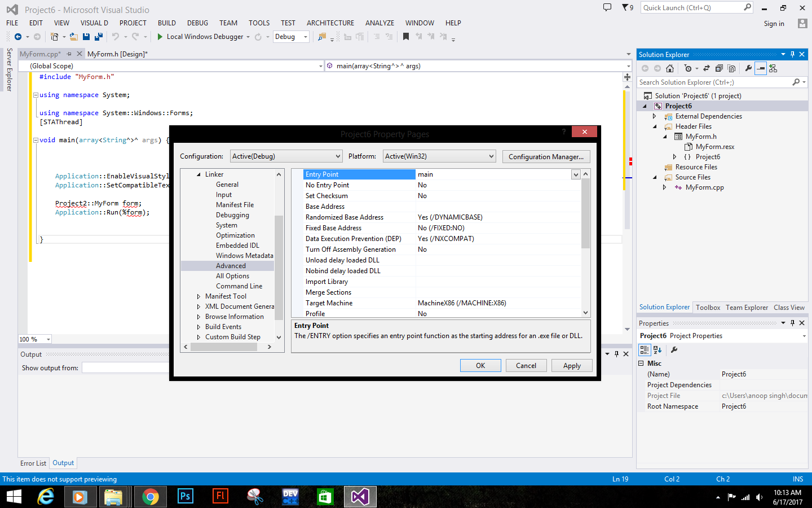The width and height of the screenshot is (812, 508).
Task: Launch Chrome from the taskbar
Action: 150,497
